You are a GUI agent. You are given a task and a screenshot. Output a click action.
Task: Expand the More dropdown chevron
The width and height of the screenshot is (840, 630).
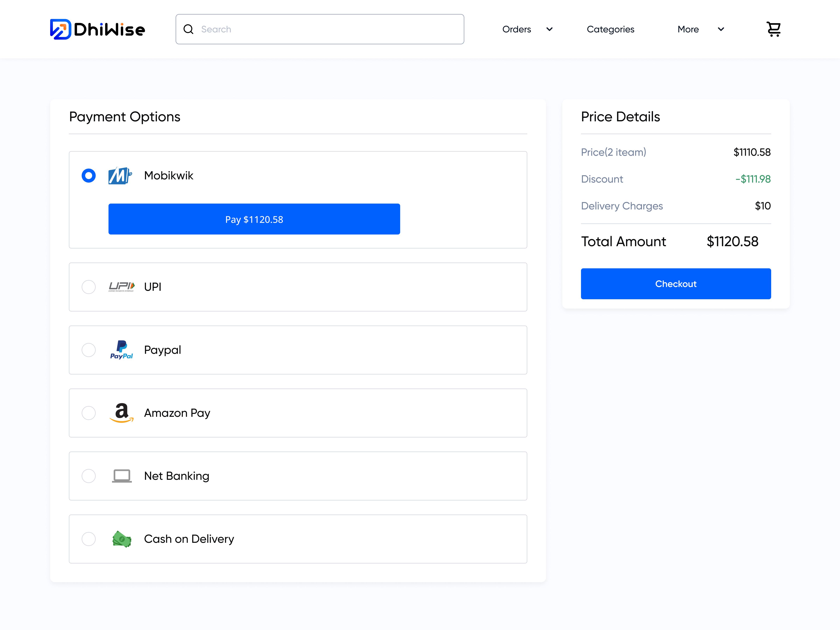click(x=721, y=29)
